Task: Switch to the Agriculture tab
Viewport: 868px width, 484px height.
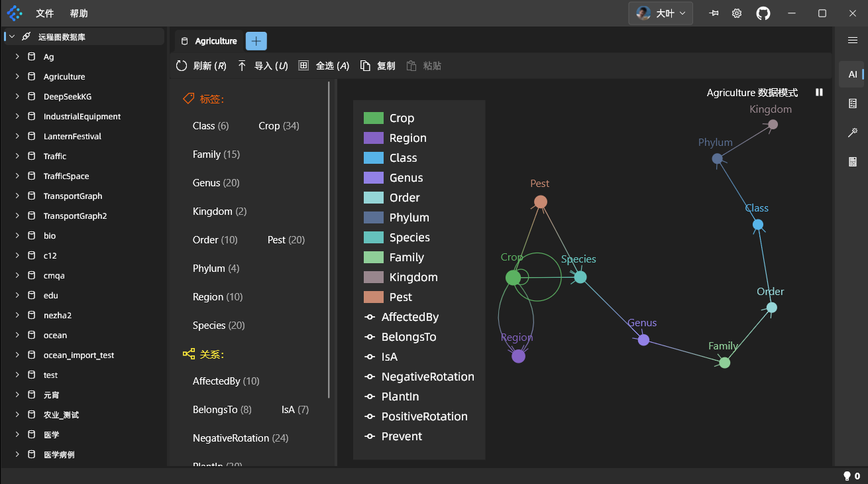Action: pyautogui.click(x=209, y=41)
